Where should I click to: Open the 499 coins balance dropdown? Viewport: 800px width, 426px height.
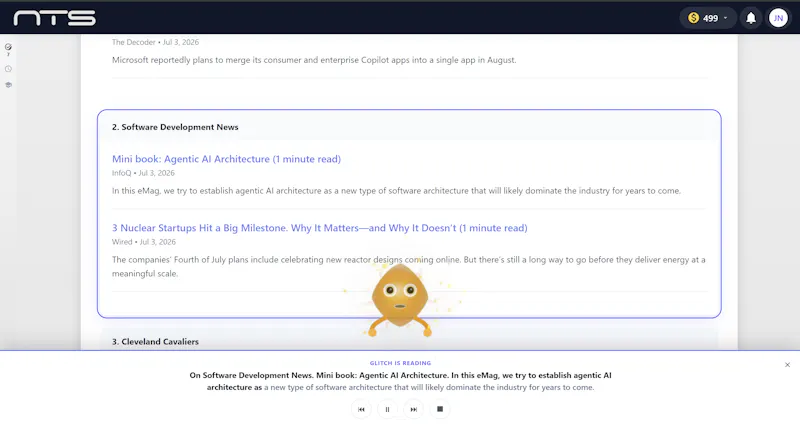pos(708,18)
